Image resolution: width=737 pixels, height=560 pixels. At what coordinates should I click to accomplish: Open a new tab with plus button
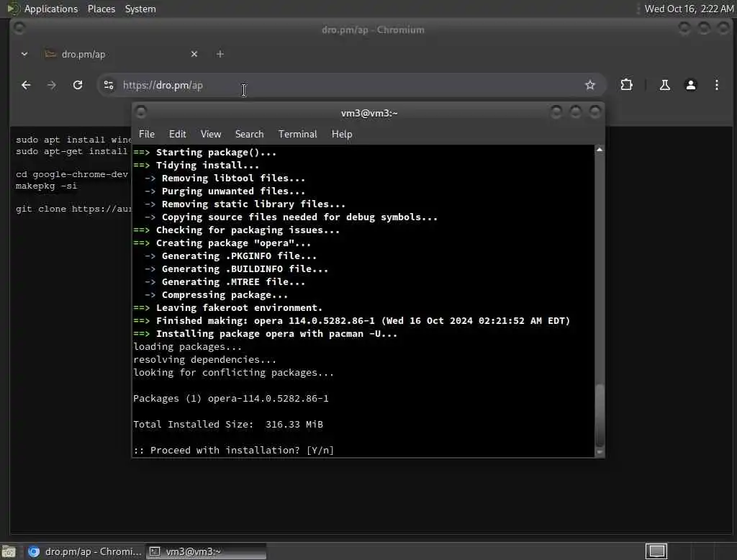pos(220,54)
